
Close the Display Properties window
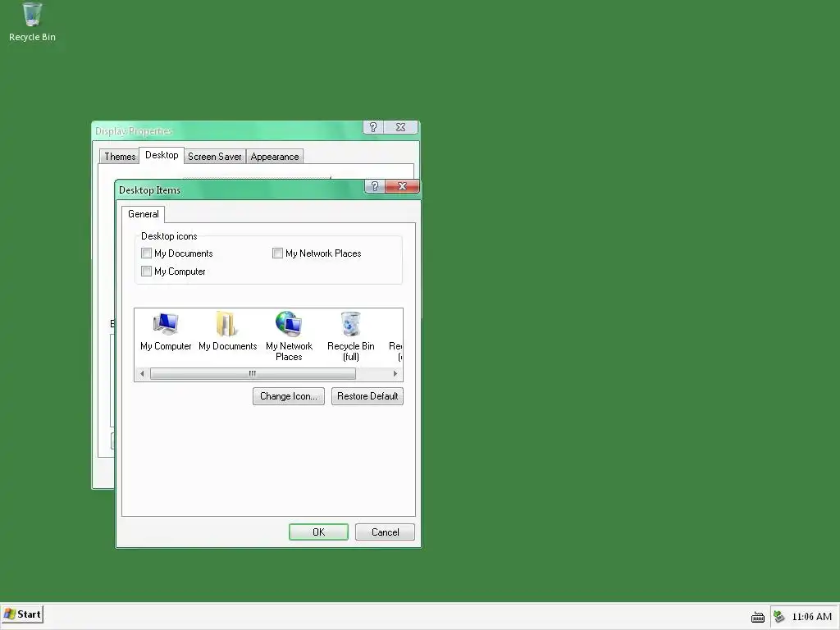pyautogui.click(x=400, y=127)
